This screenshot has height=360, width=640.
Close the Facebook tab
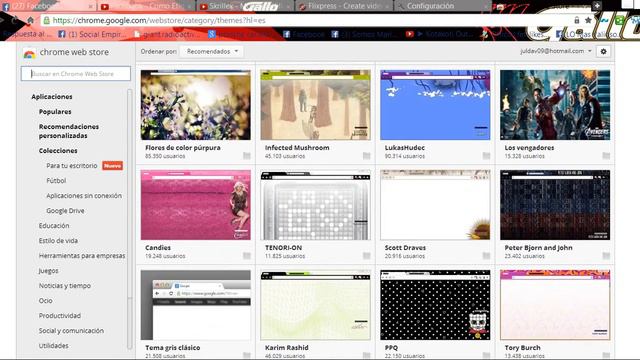coord(91,6)
